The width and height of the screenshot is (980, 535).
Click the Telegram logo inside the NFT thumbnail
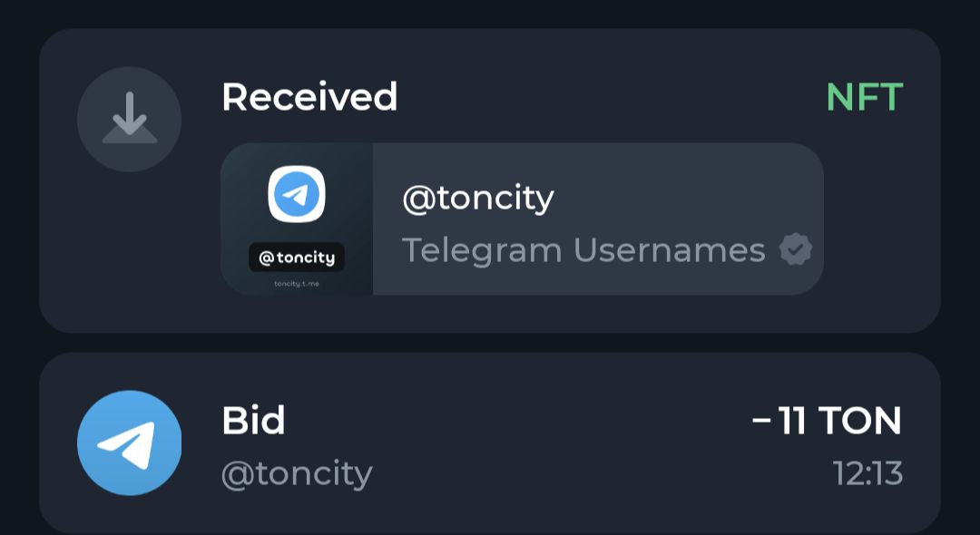[x=297, y=194]
